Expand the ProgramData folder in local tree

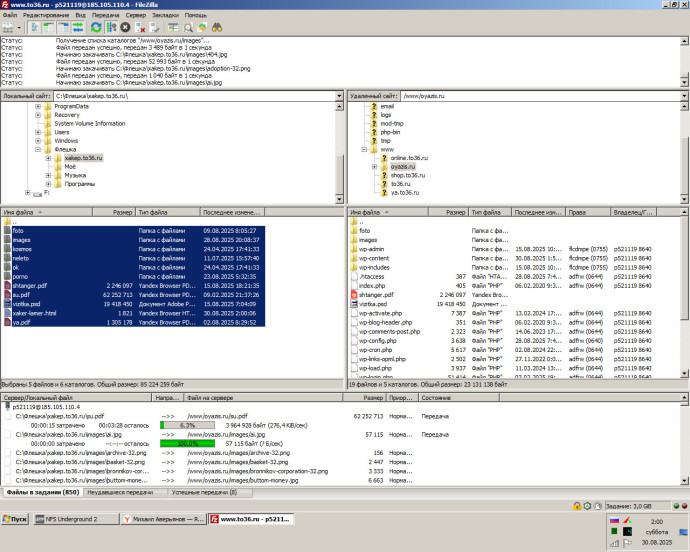pos(38,106)
